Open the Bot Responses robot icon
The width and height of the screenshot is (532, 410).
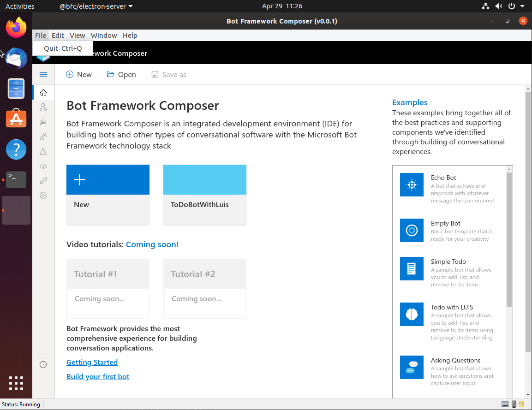[x=43, y=122]
